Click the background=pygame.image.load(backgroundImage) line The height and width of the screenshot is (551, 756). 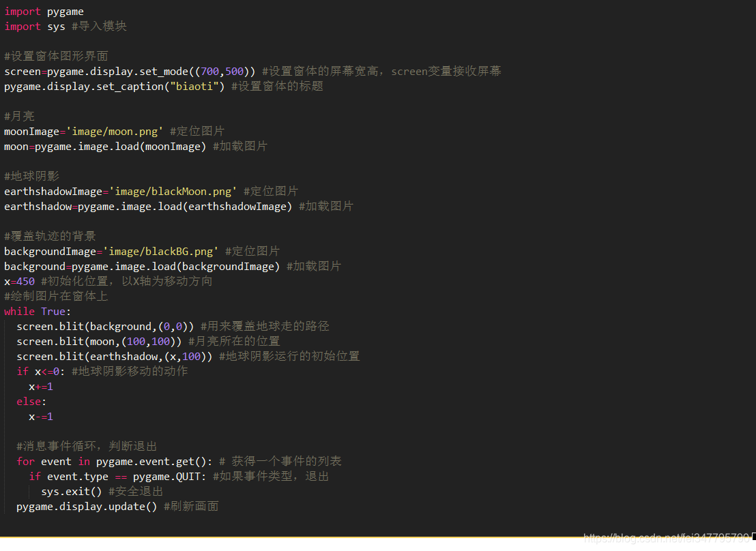coord(173,267)
